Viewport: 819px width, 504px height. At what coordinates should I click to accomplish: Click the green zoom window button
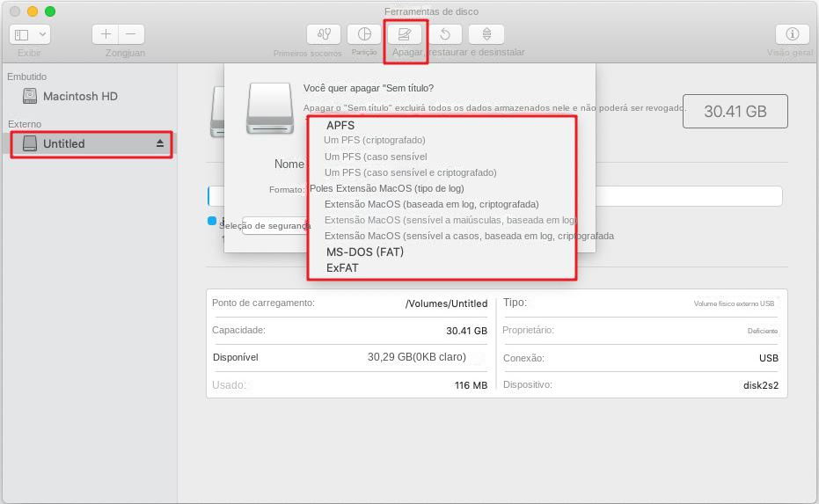tap(50, 11)
